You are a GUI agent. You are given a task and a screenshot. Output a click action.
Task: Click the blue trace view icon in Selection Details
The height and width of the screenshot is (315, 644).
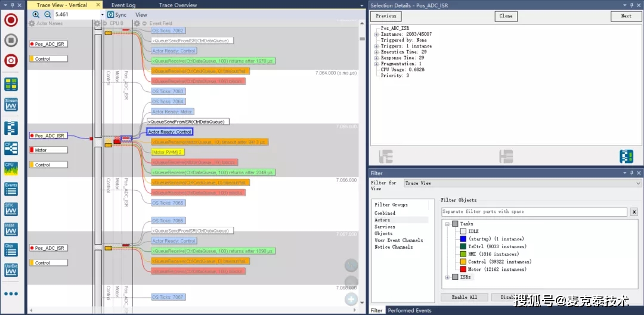[626, 156]
